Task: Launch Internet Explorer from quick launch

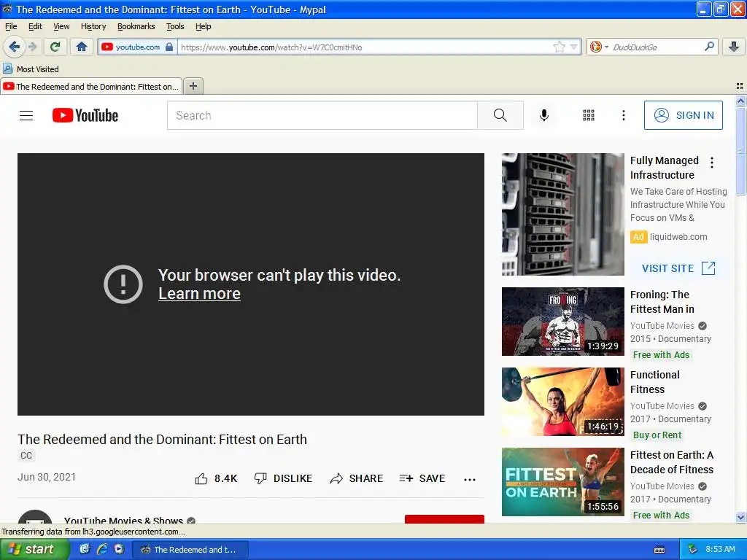Action: point(102,549)
